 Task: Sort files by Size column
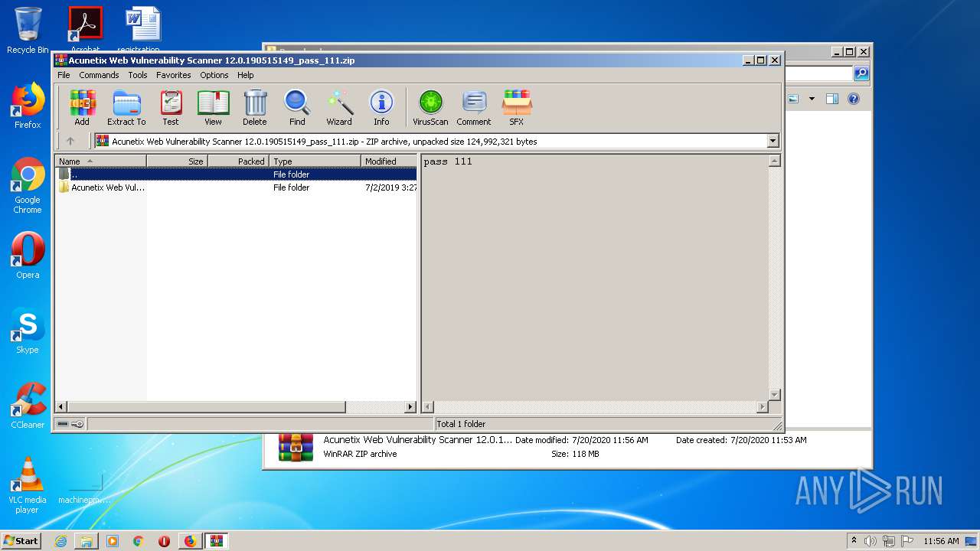(x=177, y=161)
